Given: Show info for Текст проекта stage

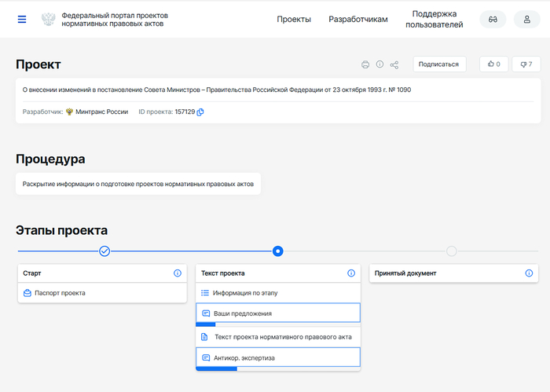Looking at the screenshot, I should (x=351, y=273).
